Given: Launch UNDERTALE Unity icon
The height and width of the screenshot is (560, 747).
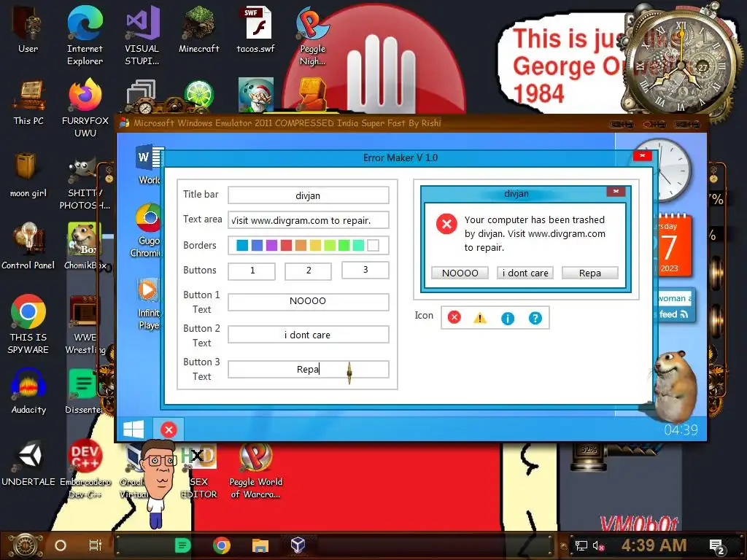Looking at the screenshot, I should (28, 463).
